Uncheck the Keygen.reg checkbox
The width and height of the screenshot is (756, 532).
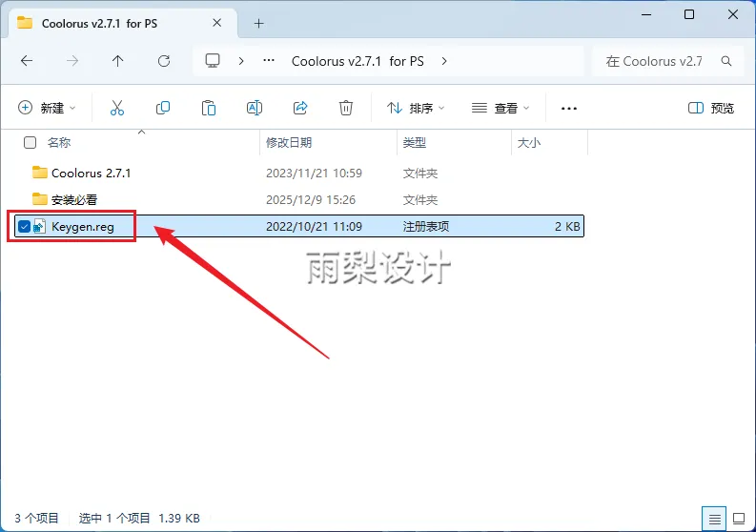coord(24,226)
